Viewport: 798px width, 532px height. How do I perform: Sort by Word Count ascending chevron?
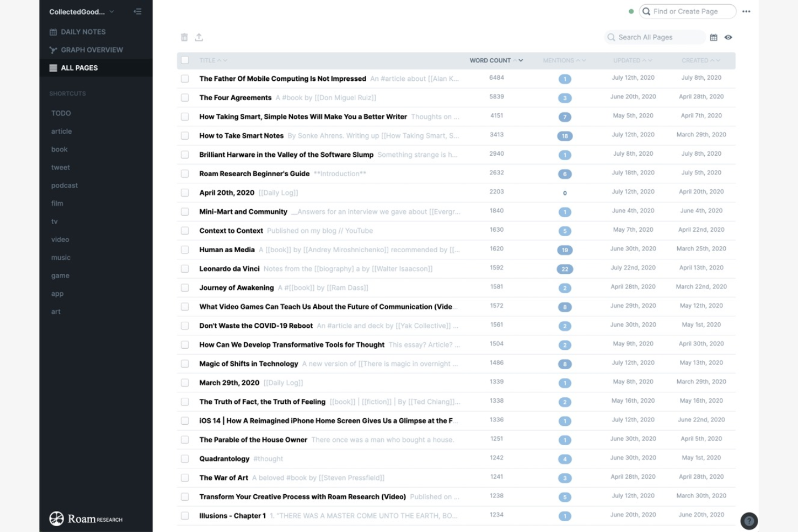point(514,60)
